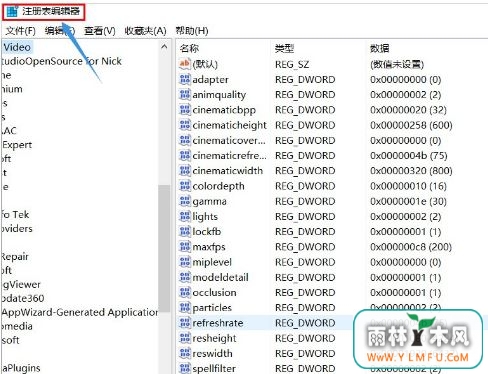This screenshot has height=374, width=488.
Task: Click the cinematicover... DWORD icon
Action: click(x=185, y=140)
